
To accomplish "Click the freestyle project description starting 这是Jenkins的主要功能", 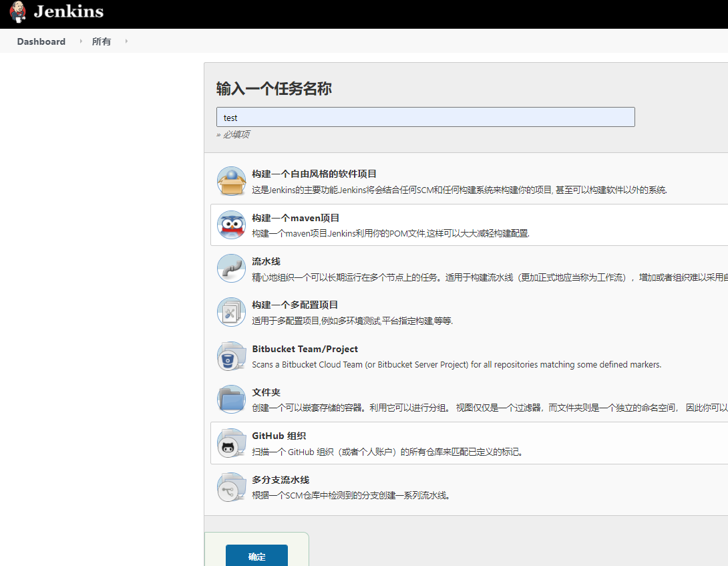I will (x=460, y=190).
